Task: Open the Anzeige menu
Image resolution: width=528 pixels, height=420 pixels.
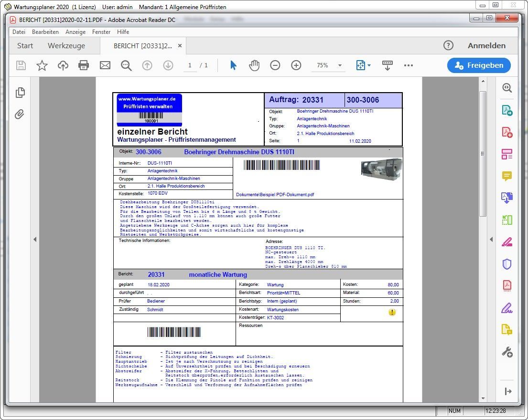Action: pos(75,32)
